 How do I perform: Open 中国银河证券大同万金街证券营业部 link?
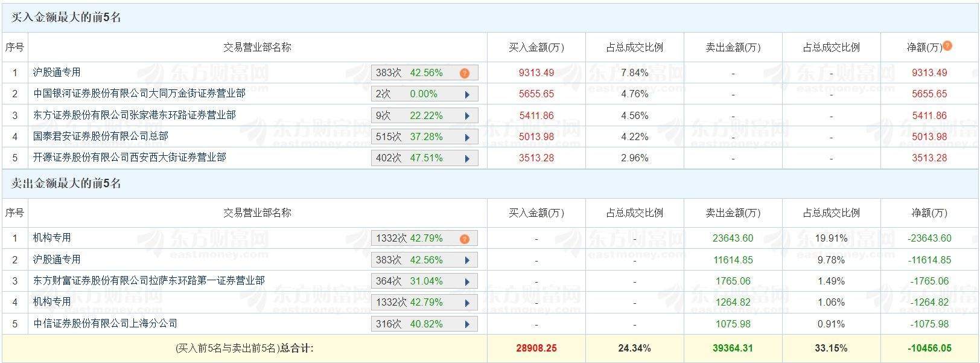139,94
